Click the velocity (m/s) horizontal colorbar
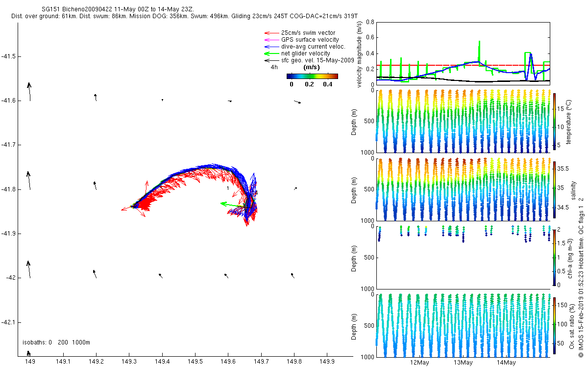This screenshot has width=588, height=368. pos(312,76)
